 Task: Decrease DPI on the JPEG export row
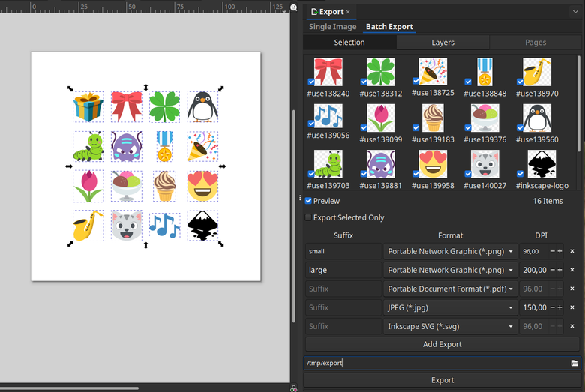551,307
